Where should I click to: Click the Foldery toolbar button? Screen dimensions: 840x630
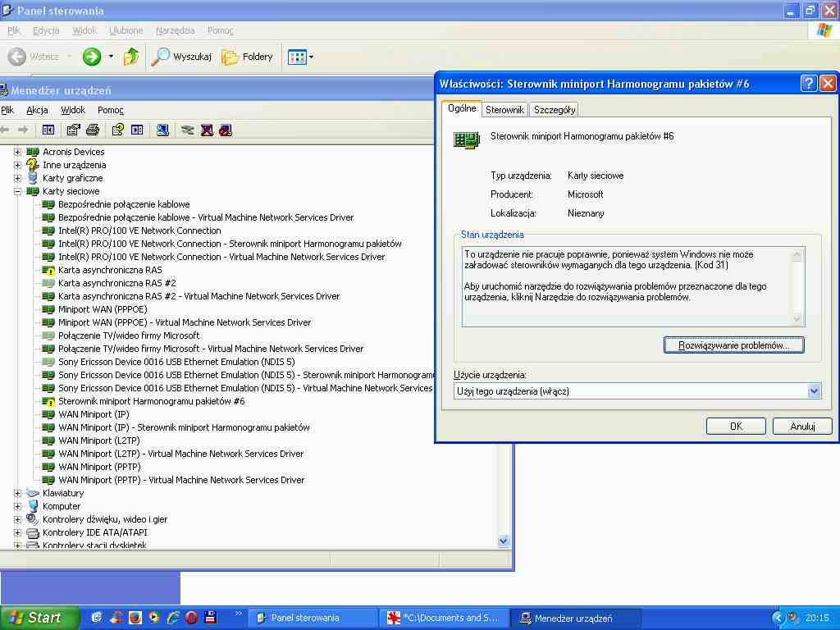[x=247, y=57]
